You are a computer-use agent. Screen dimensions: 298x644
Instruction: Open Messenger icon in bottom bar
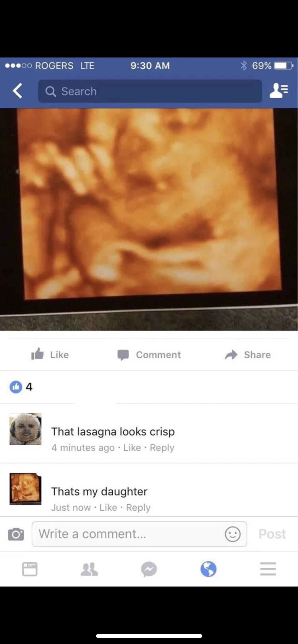click(149, 569)
